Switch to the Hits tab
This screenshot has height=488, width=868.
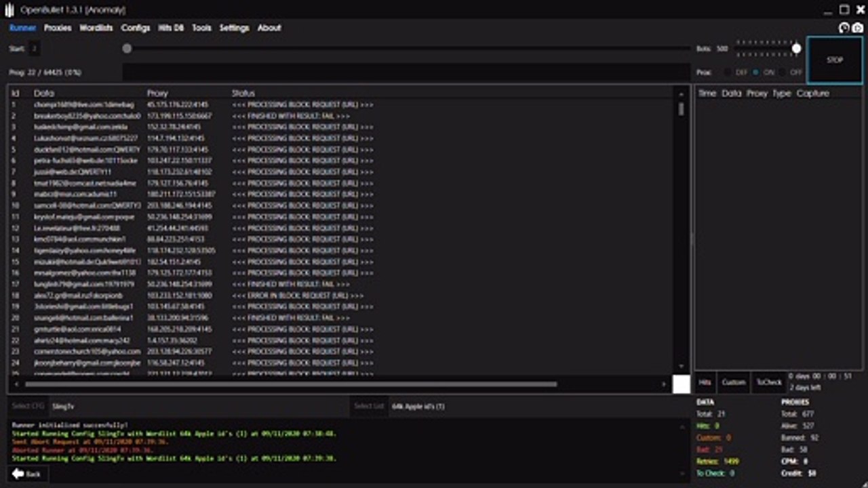point(705,382)
